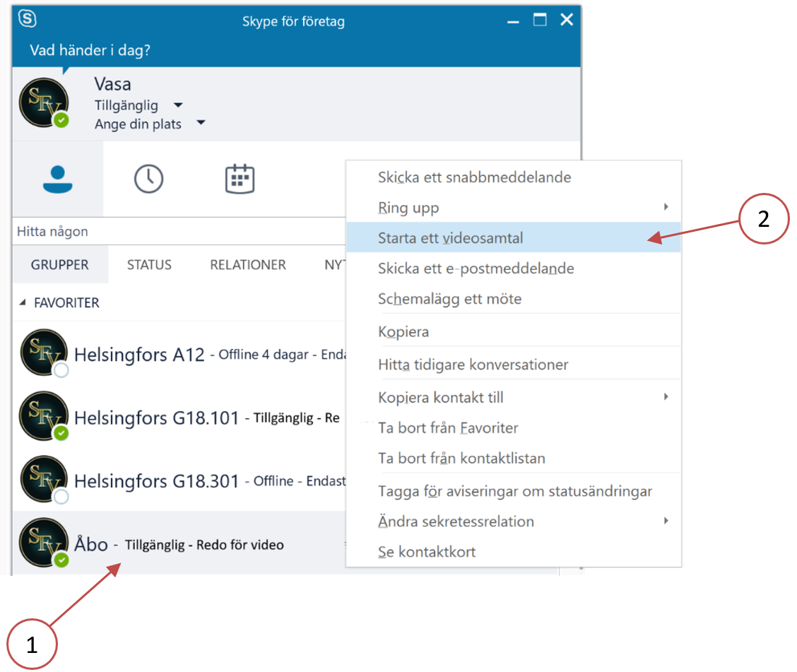Click Helsingfors A12 contact avatar
The height and width of the screenshot is (672, 797).
pyautogui.click(x=44, y=353)
